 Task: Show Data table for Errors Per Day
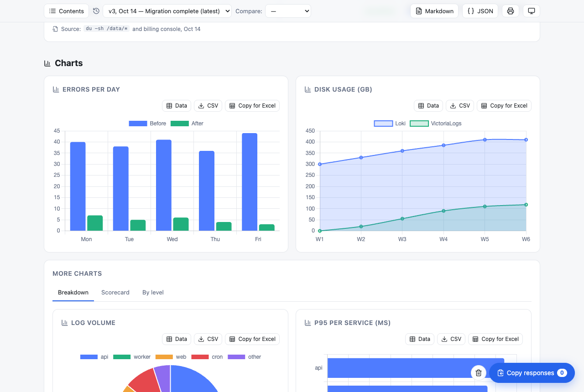pyautogui.click(x=177, y=106)
